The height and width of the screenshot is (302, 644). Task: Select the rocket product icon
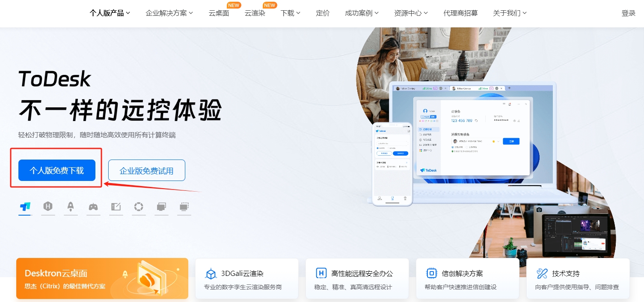[71, 207]
